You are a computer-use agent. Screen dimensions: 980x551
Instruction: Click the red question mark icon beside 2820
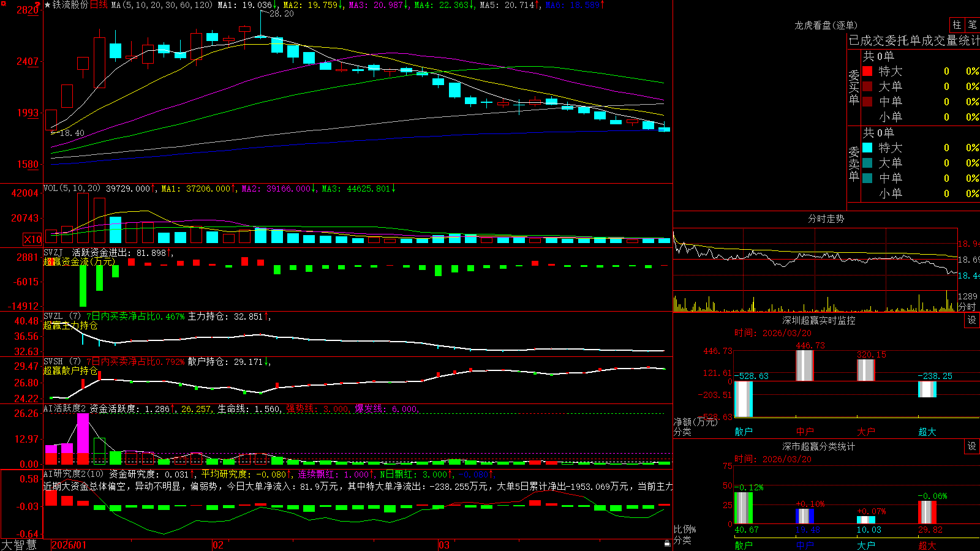pos(37,5)
